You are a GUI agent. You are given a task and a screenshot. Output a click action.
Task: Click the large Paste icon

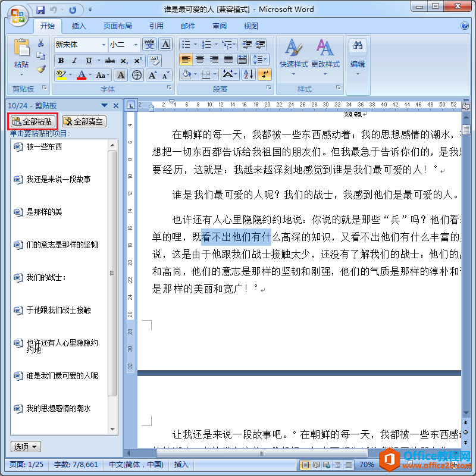pyautogui.click(x=21, y=48)
